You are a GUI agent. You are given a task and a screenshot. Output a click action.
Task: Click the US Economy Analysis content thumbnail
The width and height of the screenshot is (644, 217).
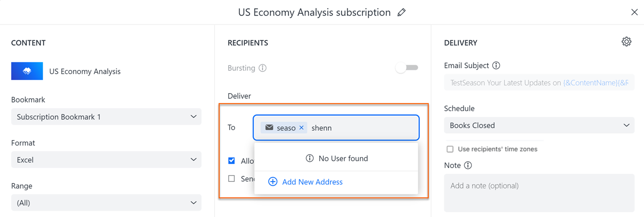click(x=27, y=71)
